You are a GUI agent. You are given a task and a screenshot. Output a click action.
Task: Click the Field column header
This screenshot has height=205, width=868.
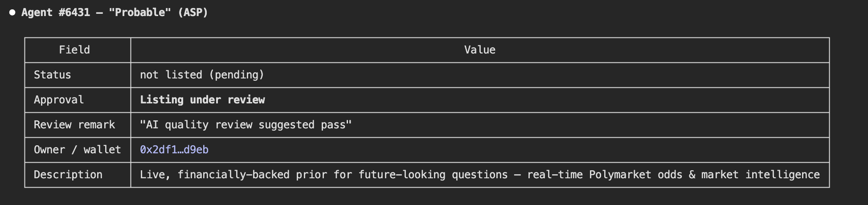point(74,50)
